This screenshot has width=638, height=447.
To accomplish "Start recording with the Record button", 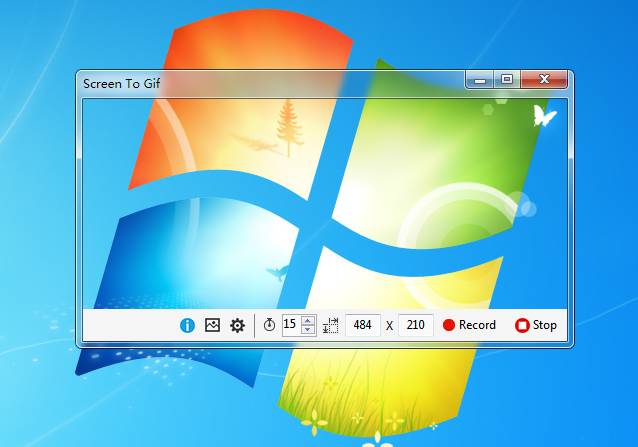I will tap(469, 325).
